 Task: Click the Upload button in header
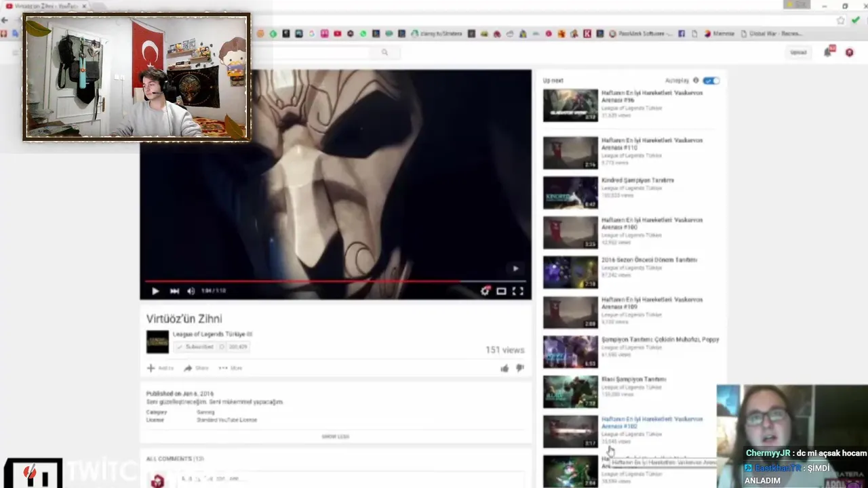click(798, 52)
